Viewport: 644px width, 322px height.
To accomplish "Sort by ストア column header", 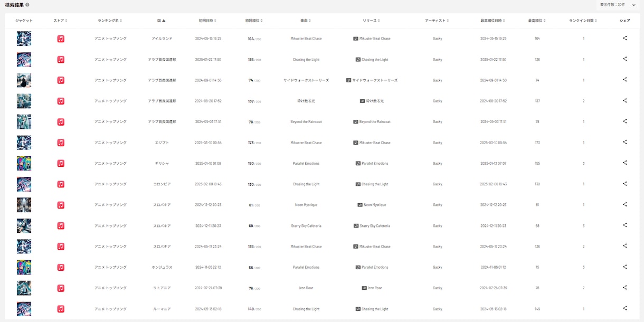I will (x=61, y=21).
